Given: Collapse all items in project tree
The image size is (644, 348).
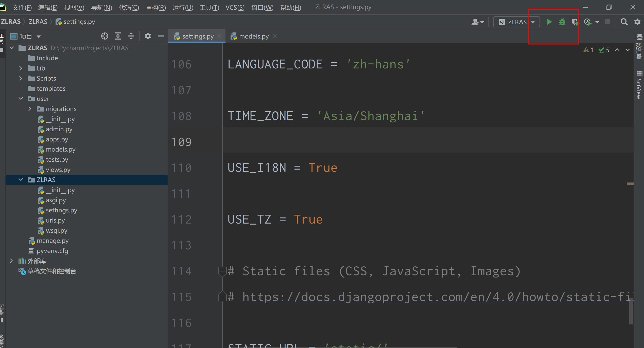Looking at the screenshot, I should pos(131,36).
